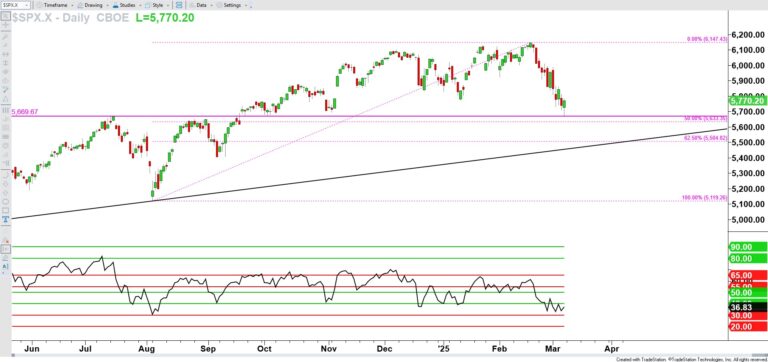This screenshot has height=362, width=768.
Task: Open the Style menu
Action: pos(157,5)
